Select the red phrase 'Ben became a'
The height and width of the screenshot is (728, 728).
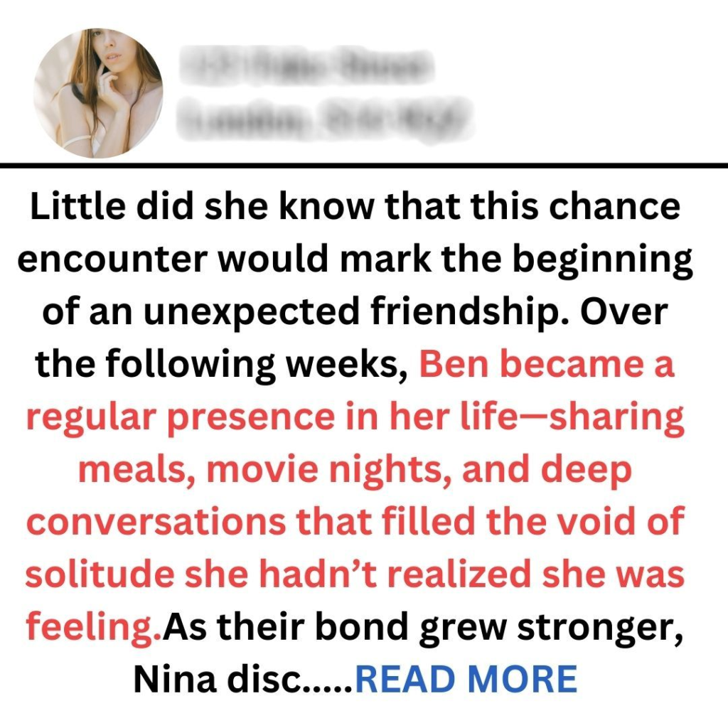pyautogui.click(x=547, y=363)
